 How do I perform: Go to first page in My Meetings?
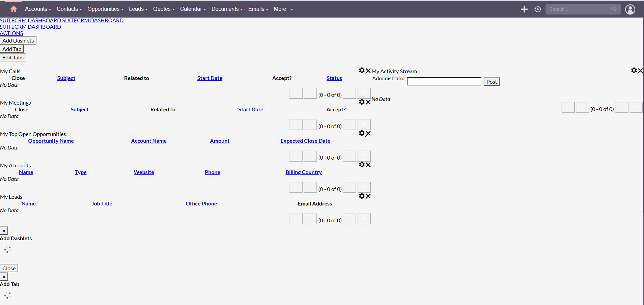296,125
